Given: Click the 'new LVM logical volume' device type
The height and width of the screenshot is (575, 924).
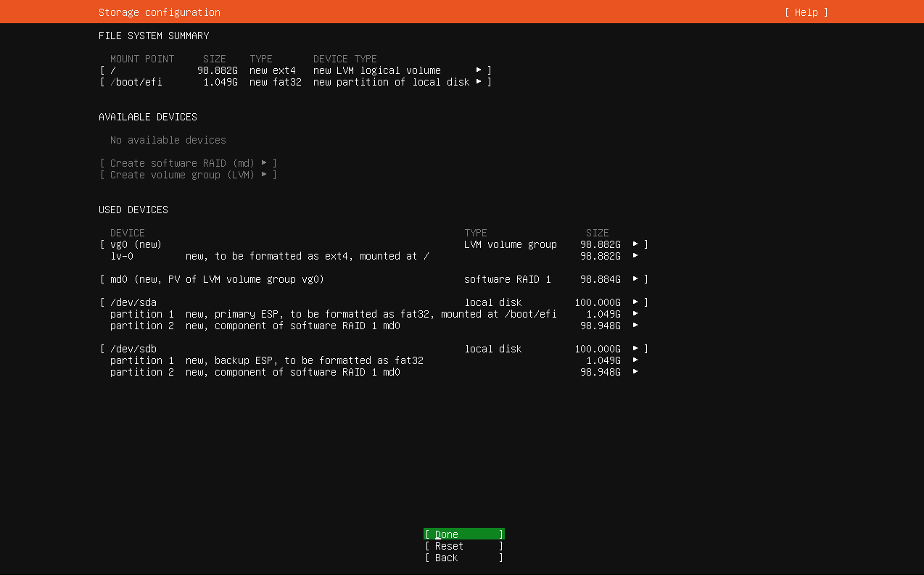Looking at the screenshot, I should (377, 70).
